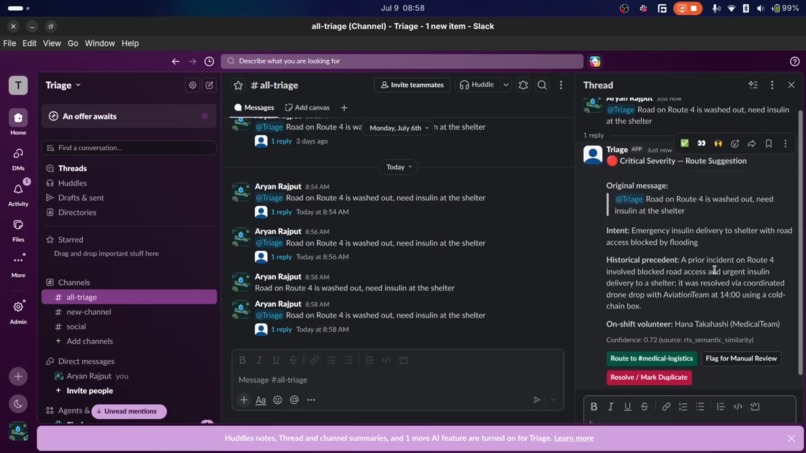
Task: Toggle italic in the thread reply toolbar
Action: tap(611, 407)
